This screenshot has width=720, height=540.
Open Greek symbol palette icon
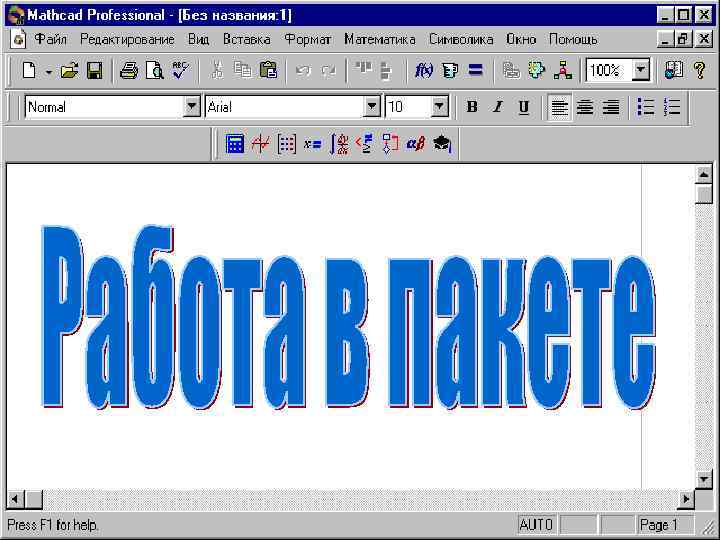point(416,144)
